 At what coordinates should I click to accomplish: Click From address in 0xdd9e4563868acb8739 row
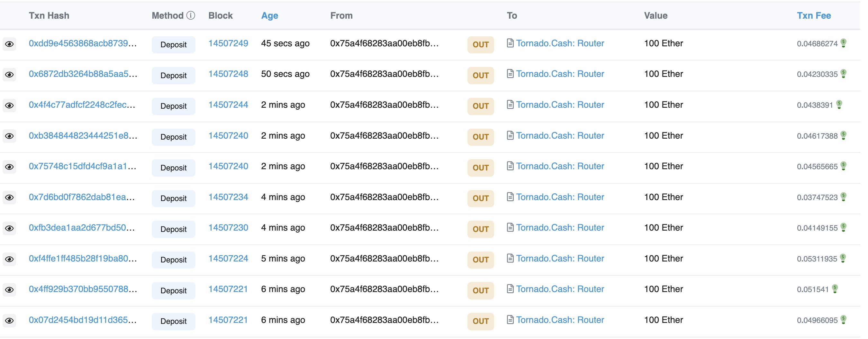[384, 43]
